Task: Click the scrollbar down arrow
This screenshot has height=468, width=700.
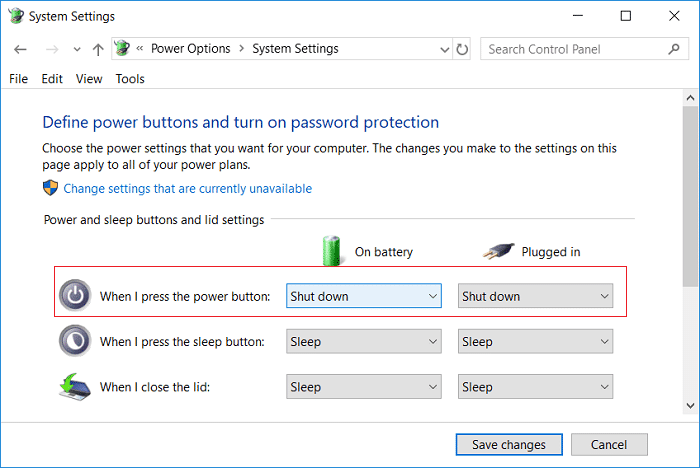Action: [691, 405]
